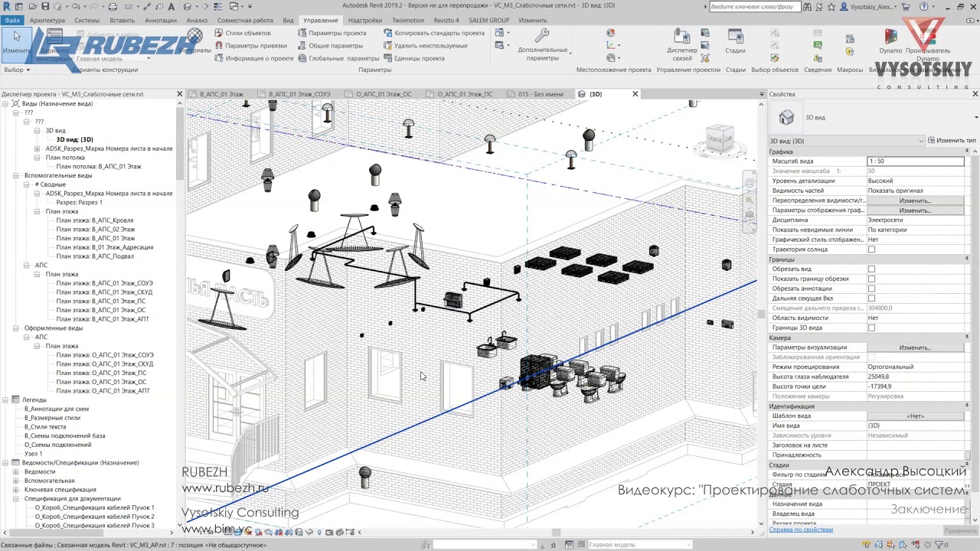This screenshot has width=980, height=551.
Task: Open Manage Links (Диспетчер связей)
Action: 682,45
